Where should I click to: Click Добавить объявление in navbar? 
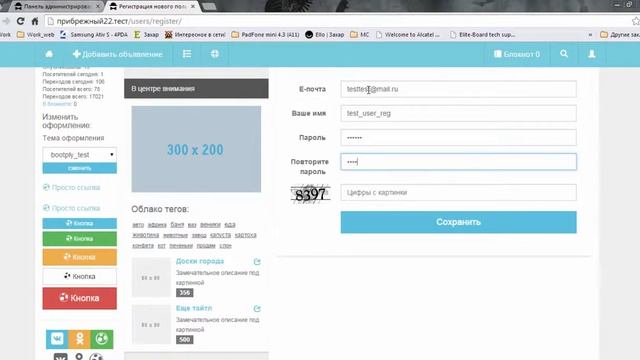pos(118,54)
